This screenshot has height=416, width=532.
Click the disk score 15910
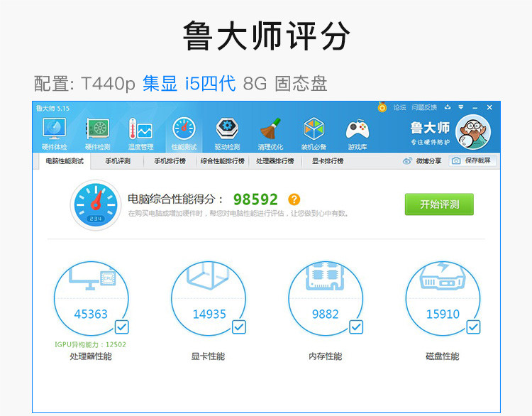pos(443,314)
